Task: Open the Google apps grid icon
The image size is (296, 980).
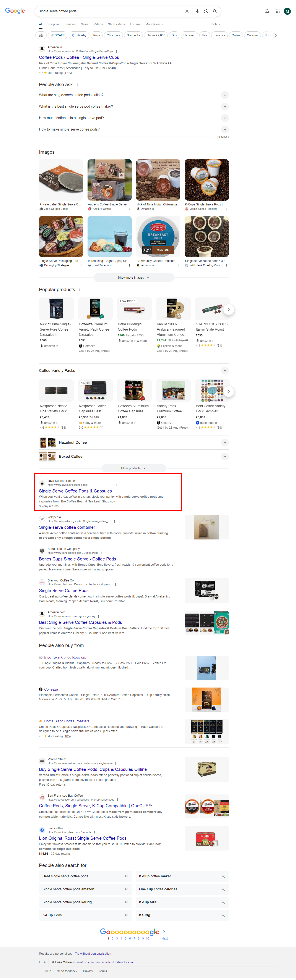Action: tap(278, 11)
